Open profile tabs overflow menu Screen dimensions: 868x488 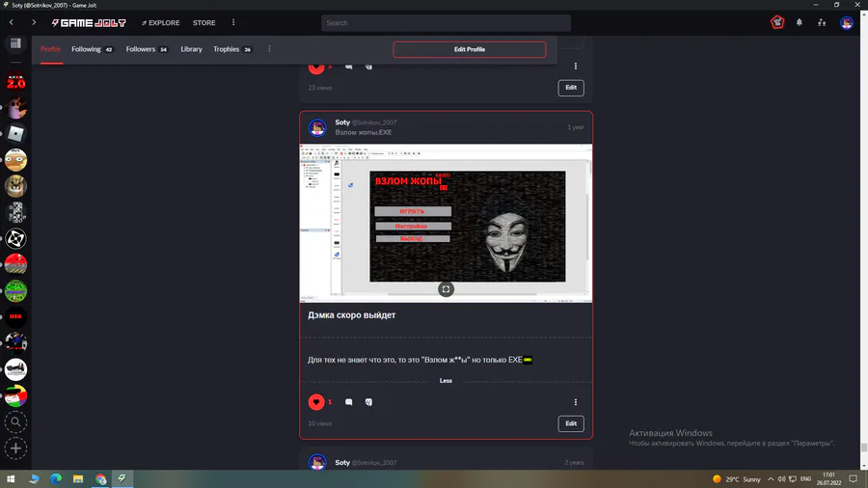[269, 49]
